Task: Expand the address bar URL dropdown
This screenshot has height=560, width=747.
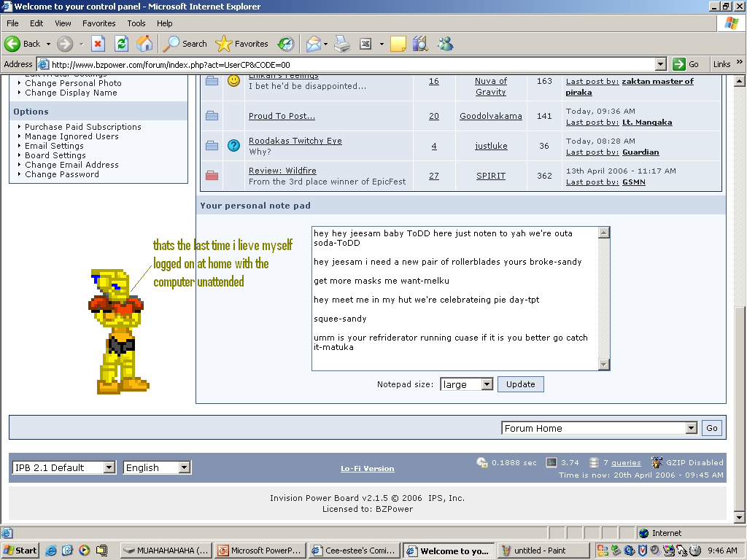Action: (x=660, y=64)
